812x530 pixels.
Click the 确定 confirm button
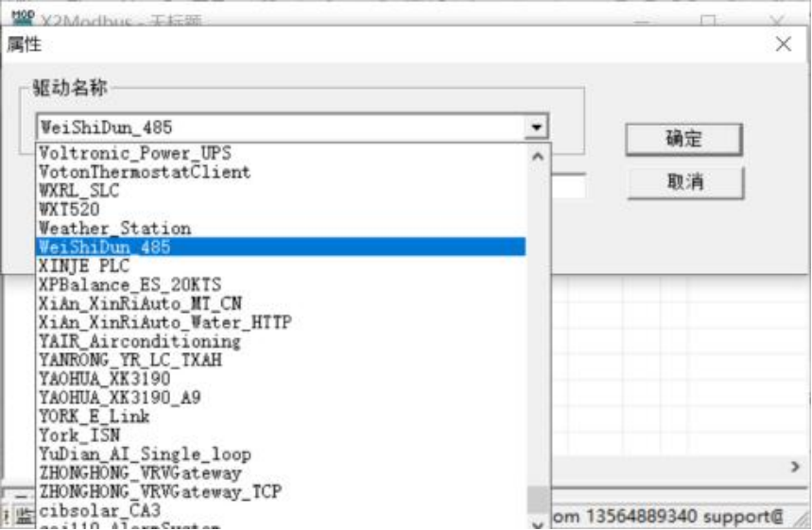[x=684, y=139]
